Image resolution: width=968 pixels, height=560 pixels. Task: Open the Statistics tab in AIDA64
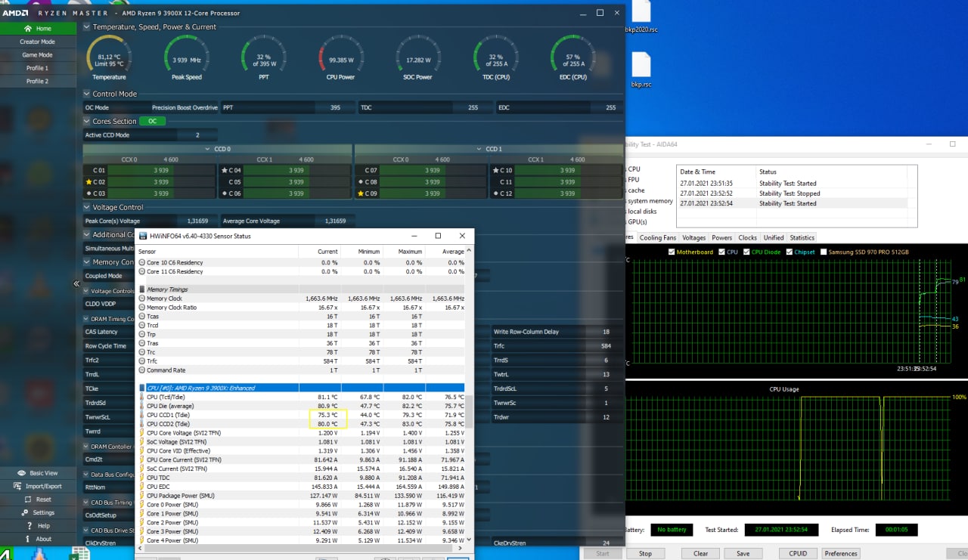point(802,237)
